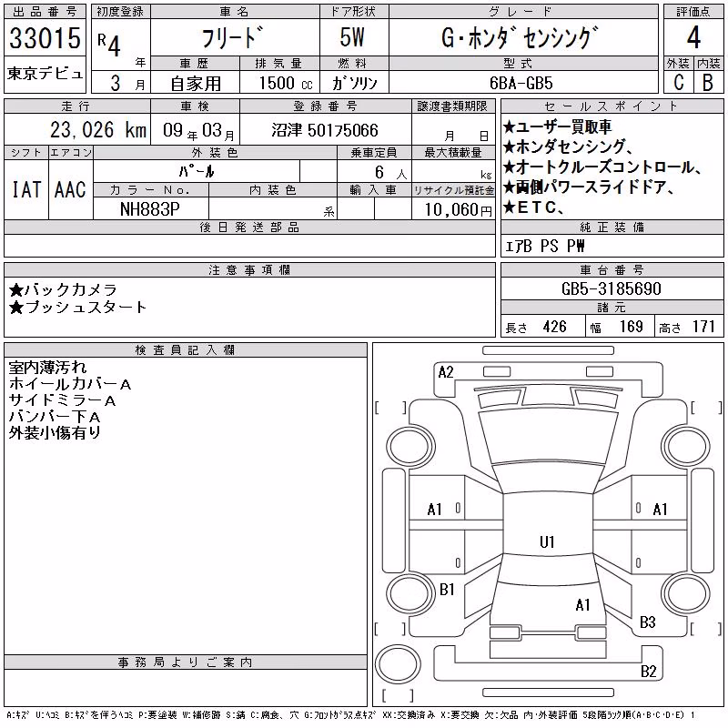Viewport: 728px width, 728px height.
Task: Select chassis number GB5-3185690
Action: 612,288
